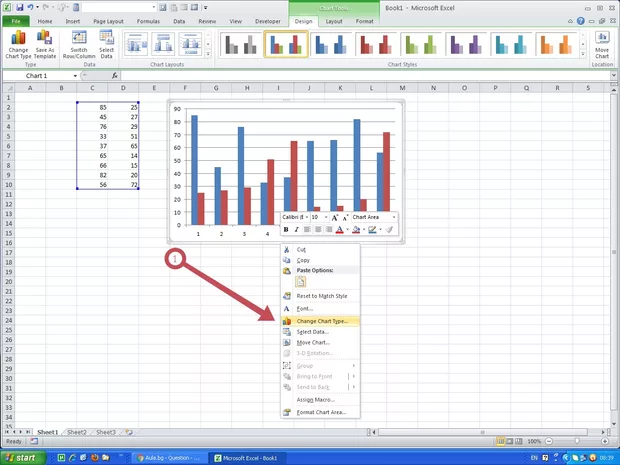Screen dimensions: 620x465
Task: Choose Reset to Match Style in context menu
Action: tap(320, 296)
